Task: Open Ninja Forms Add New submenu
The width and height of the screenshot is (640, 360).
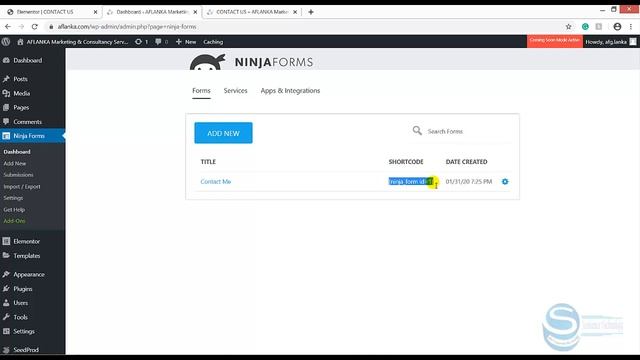Action: click(x=15, y=163)
